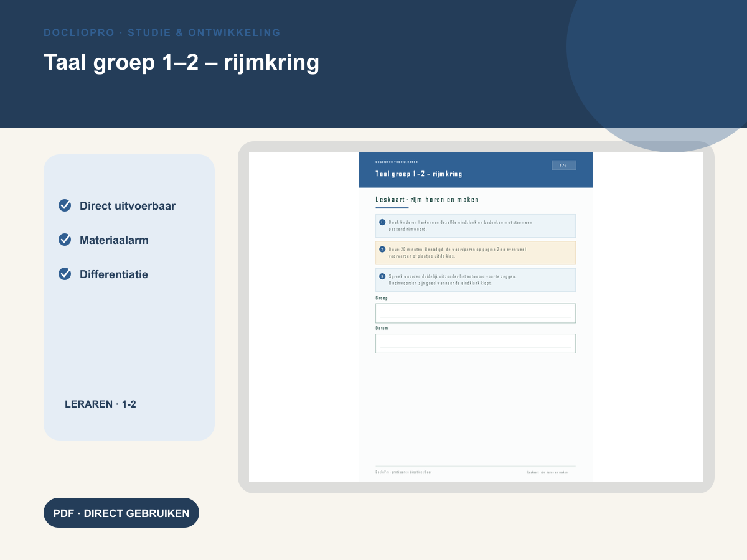Image resolution: width=747 pixels, height=560 pixels.
Task: Click the 'Groep' field label
Action: click(382, 298)
